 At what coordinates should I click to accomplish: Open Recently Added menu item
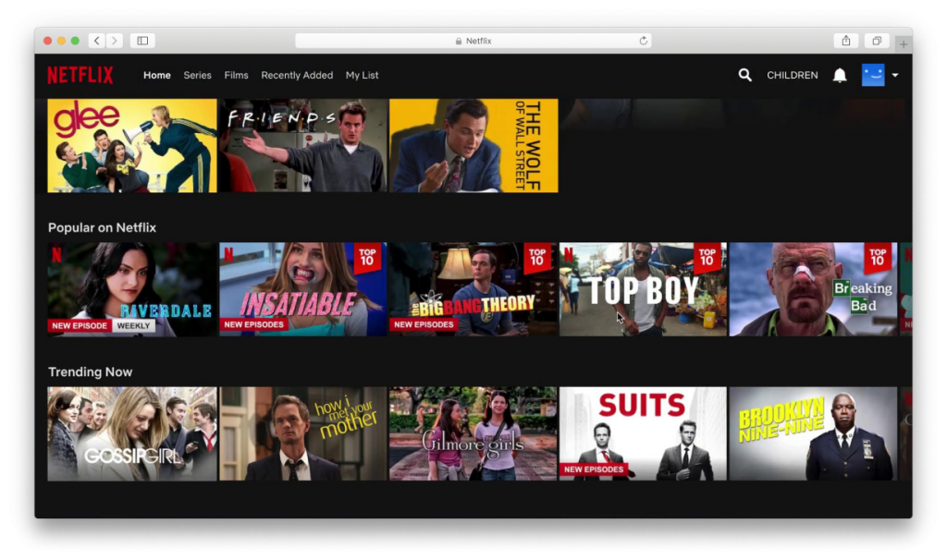pos(297,75)
